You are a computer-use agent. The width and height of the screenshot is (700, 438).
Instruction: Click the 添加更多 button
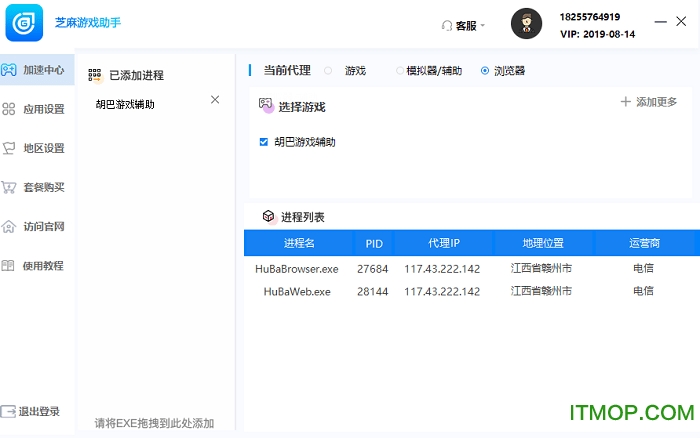tap(649, 102)
